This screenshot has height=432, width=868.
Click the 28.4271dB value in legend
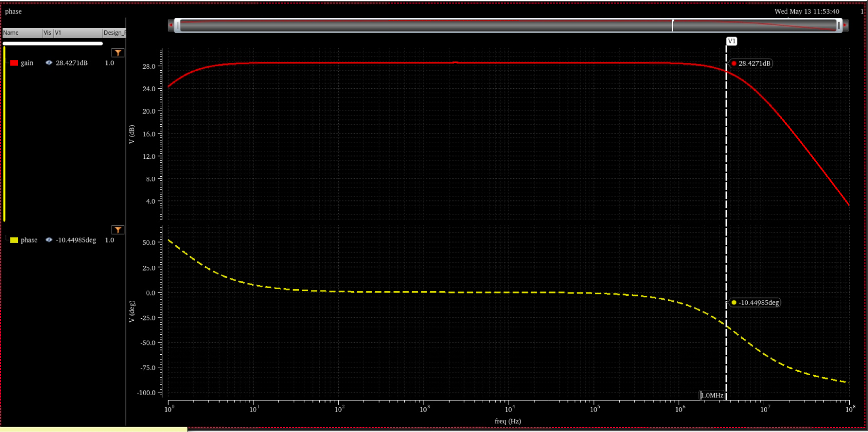(x=72, y=63)
